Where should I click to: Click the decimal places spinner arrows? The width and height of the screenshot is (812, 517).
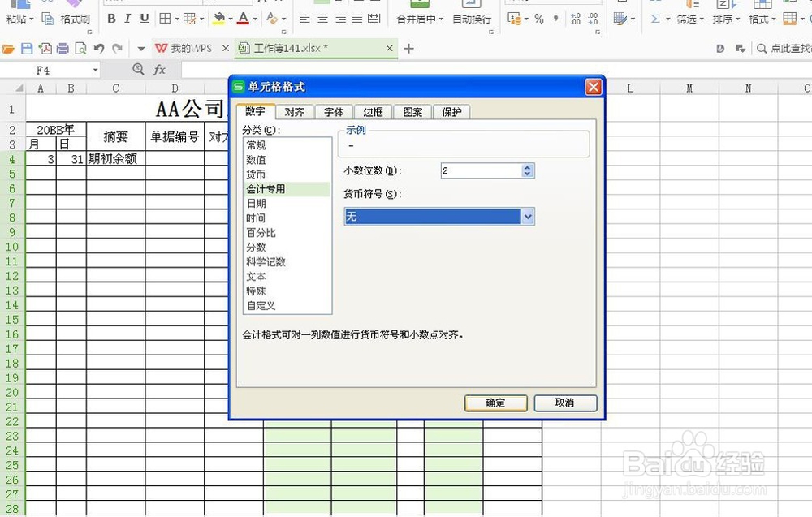(x=527, y=170)
